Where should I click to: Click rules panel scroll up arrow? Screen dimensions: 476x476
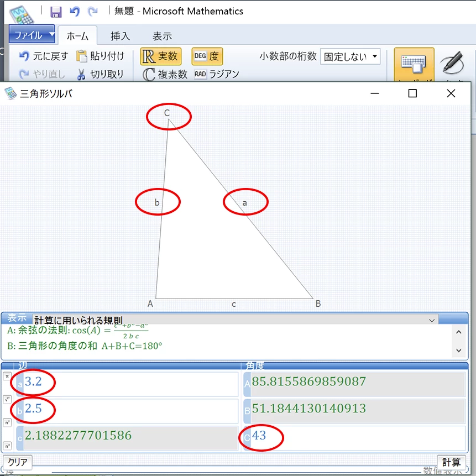(459, 332)
